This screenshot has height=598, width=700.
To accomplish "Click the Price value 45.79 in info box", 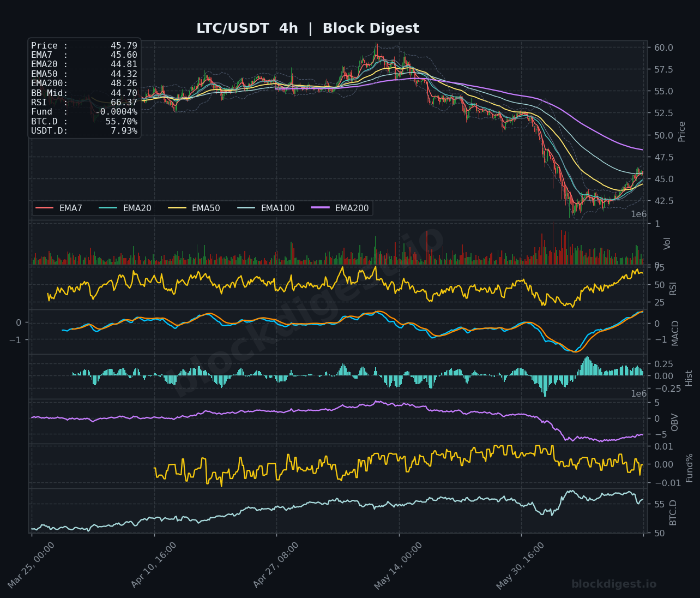I will click(x=124, y=46).
